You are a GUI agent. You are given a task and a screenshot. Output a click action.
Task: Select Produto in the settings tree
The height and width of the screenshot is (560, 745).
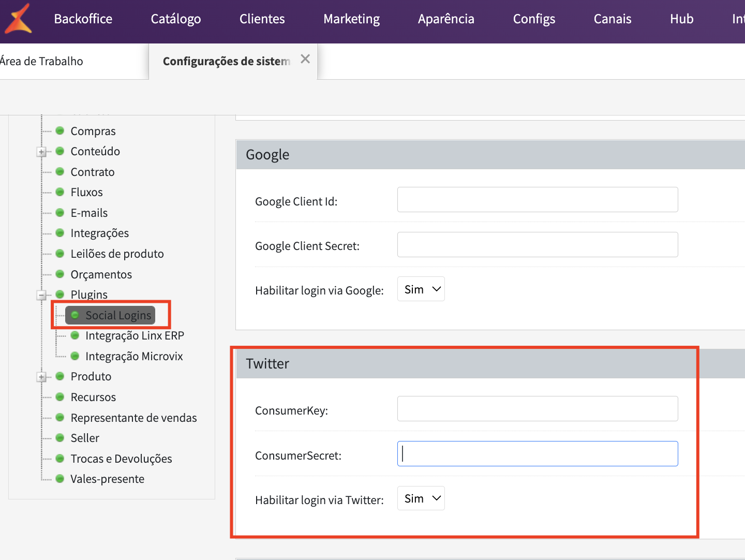pos(91,376)
